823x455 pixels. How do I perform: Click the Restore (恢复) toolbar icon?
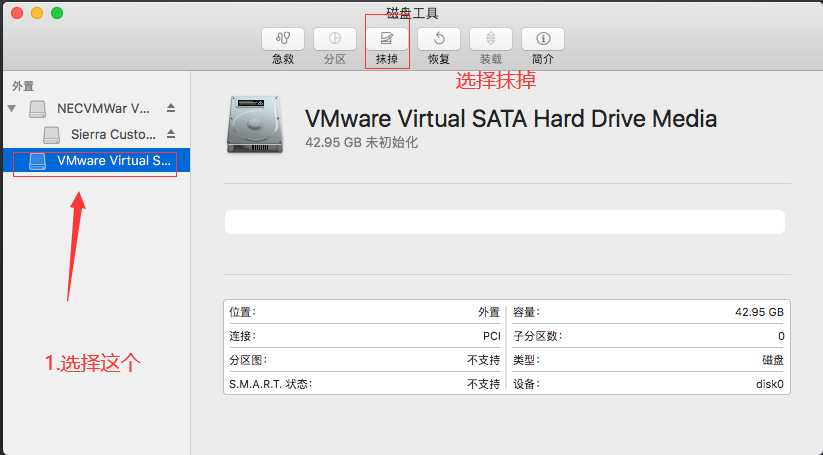pos(439,39)
